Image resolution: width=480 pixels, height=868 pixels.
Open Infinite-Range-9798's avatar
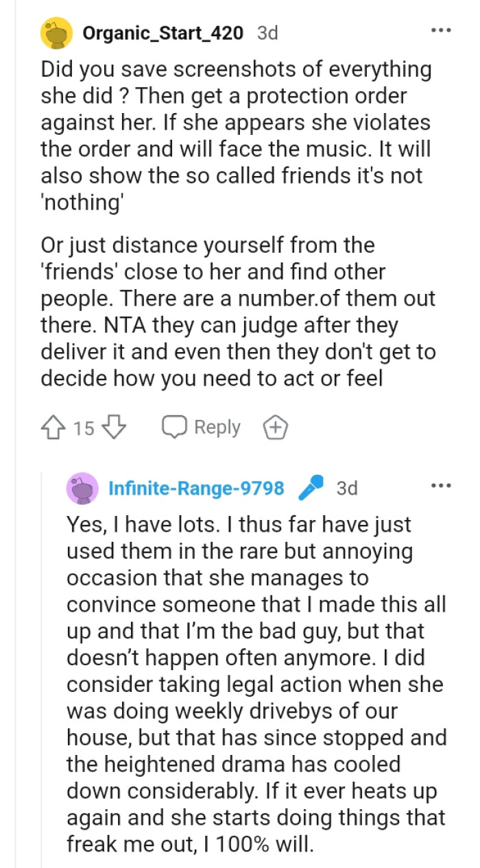(82, 488)
